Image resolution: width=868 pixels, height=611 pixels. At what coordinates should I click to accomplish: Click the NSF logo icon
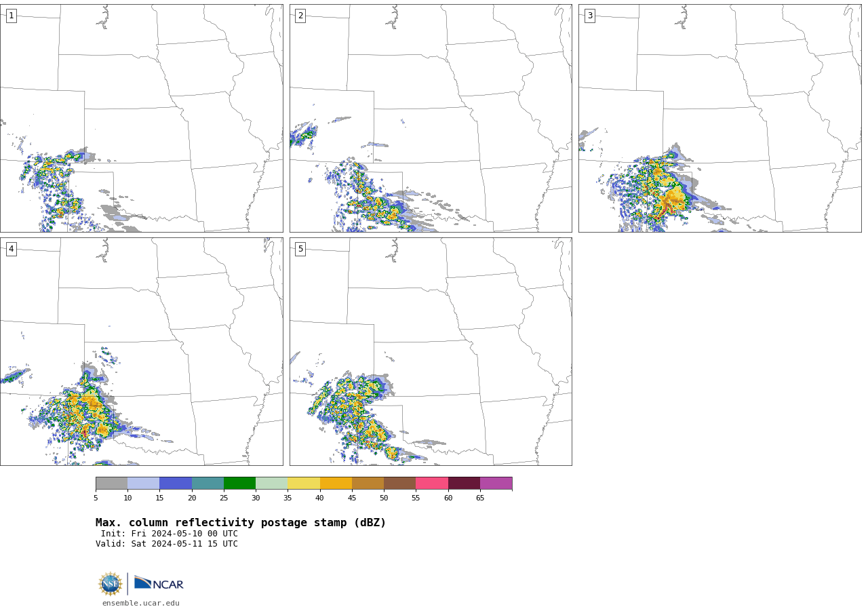(111, 584)
